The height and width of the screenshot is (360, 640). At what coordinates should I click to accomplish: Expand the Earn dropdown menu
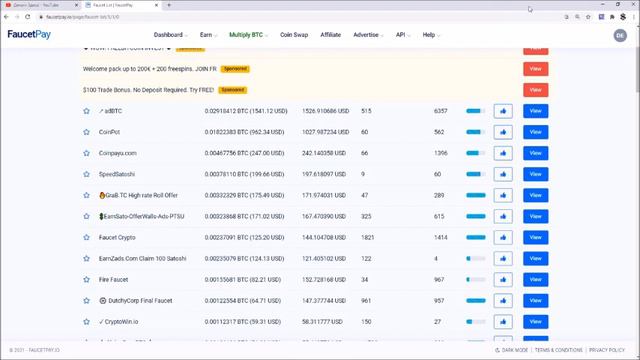tap(209, 35)
